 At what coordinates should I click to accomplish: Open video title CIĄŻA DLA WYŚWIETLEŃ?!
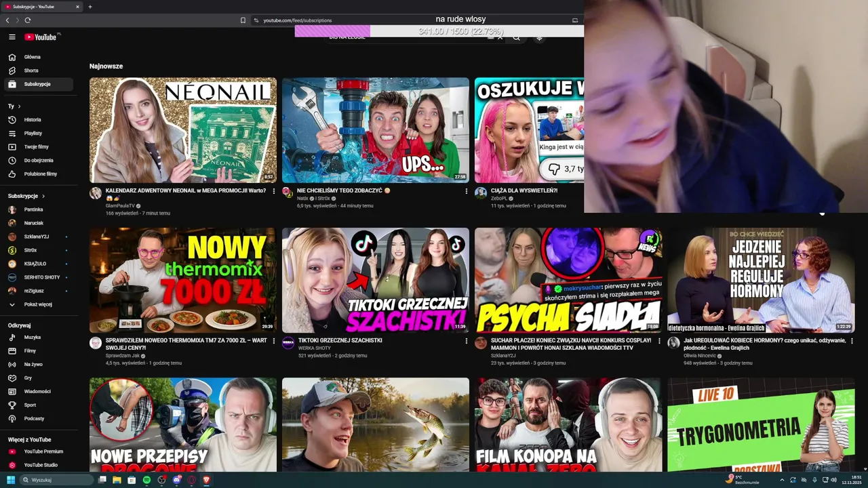pyautogui.click(x=524, y=190)
